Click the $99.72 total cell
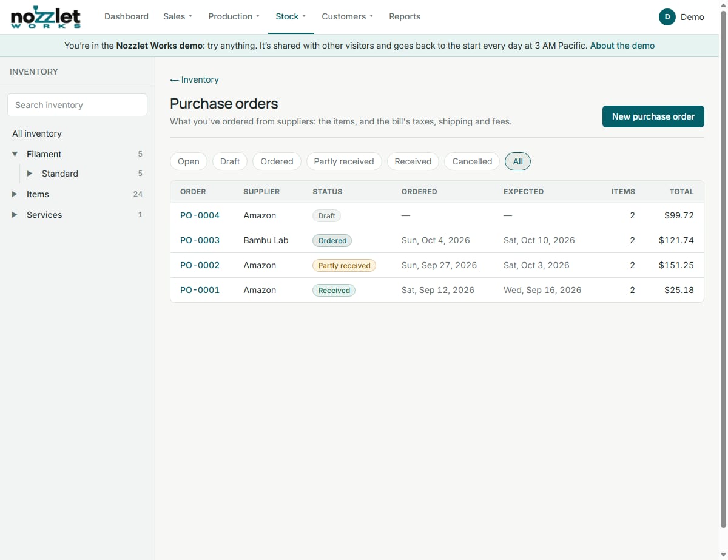Screen dimensions: 728x560 point(679,215)
